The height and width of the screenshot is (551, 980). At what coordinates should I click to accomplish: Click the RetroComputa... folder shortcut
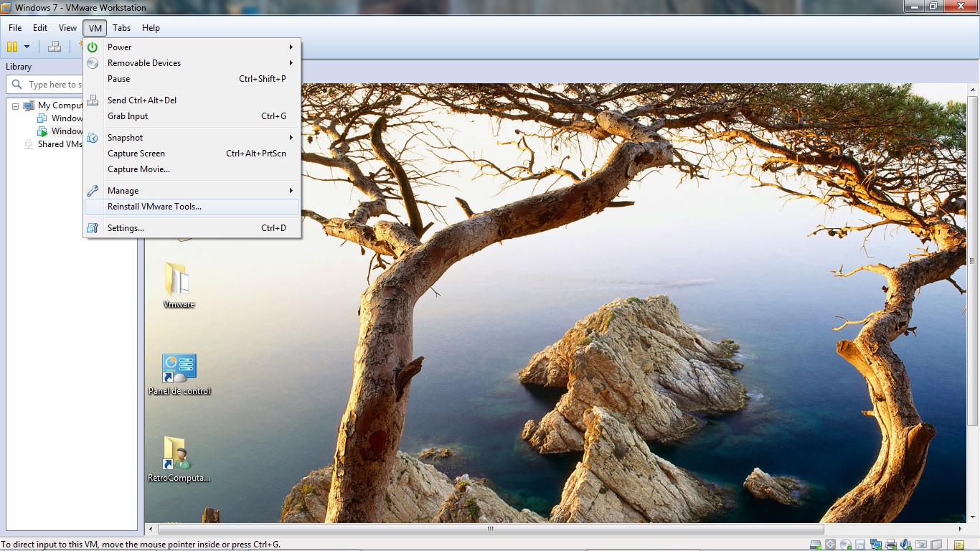(179, 460)
